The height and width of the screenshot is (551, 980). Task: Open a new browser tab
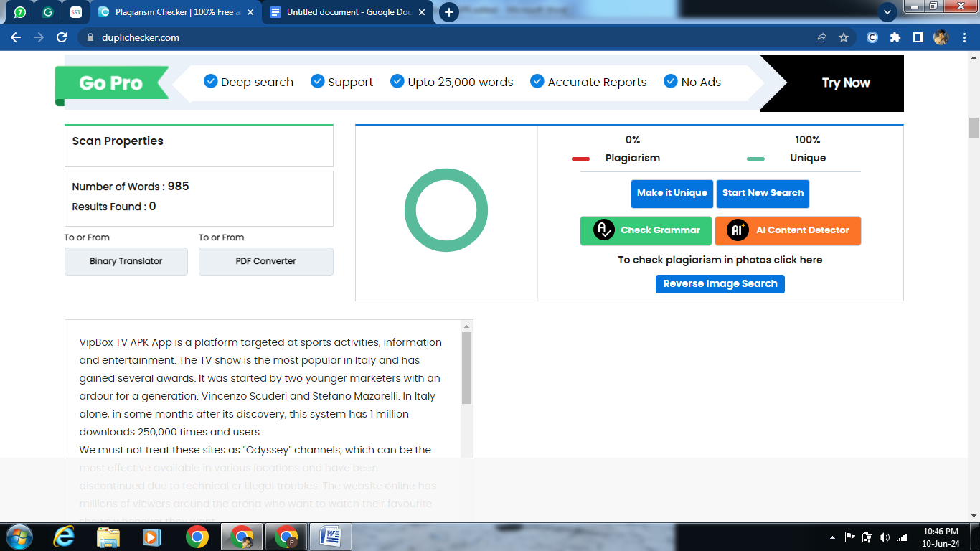pyautogui.click(x=449, y=12)
